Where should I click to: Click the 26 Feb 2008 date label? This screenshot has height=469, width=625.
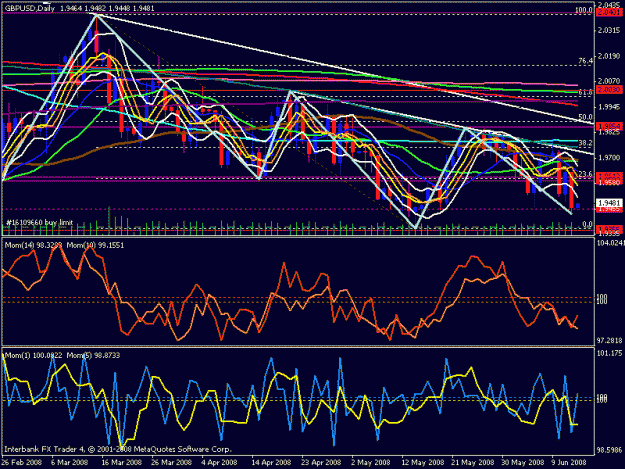coord(22,462)
